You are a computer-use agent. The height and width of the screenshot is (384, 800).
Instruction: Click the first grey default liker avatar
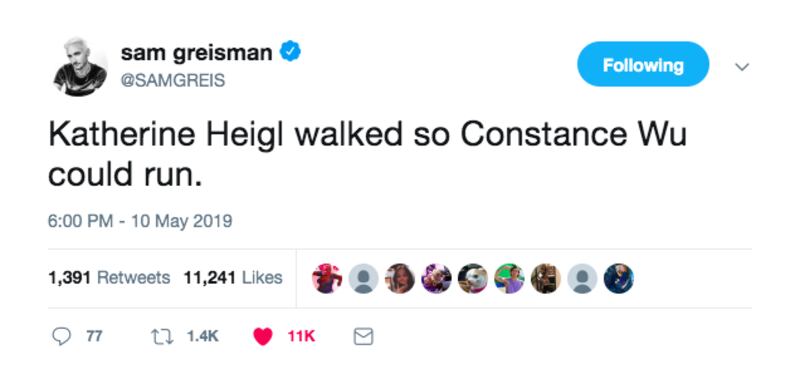tap(363, 278)
